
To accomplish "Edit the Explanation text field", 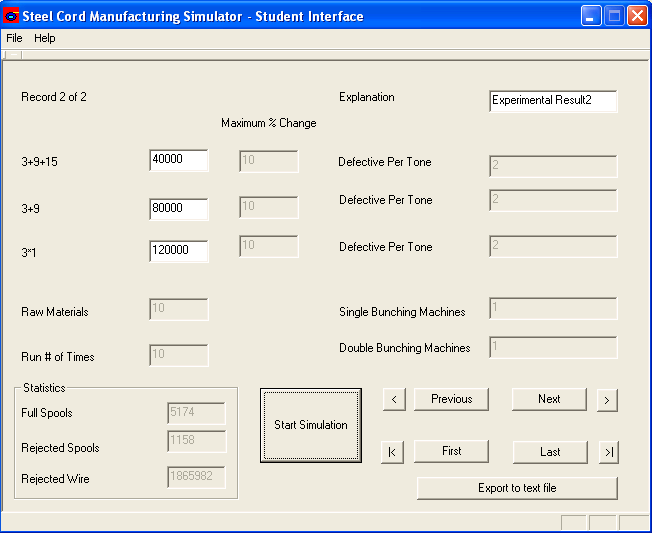I will [x=553, y=101].
